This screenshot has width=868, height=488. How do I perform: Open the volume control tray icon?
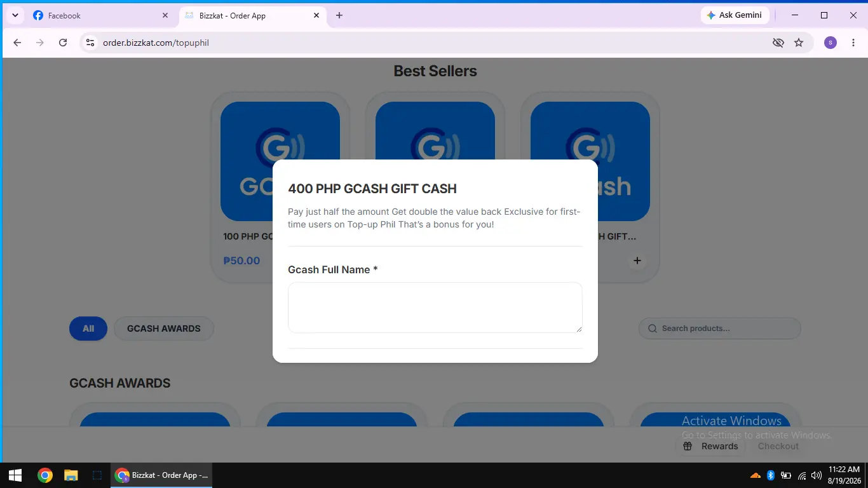817,475
